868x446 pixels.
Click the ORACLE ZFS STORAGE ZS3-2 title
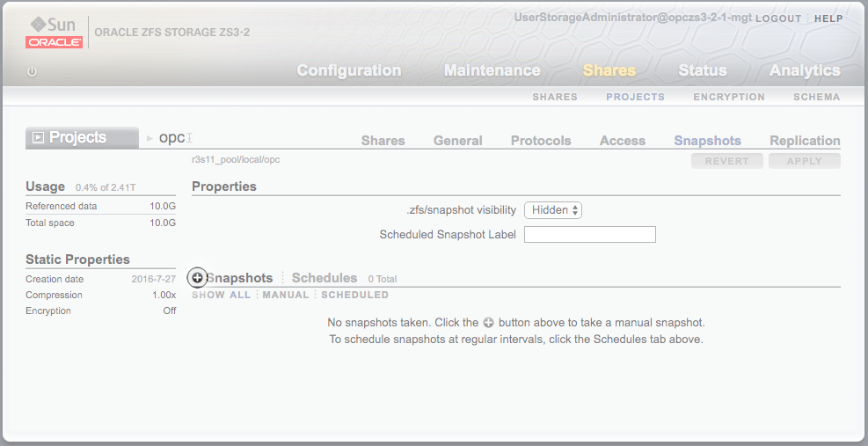click(x=172, y=33)
